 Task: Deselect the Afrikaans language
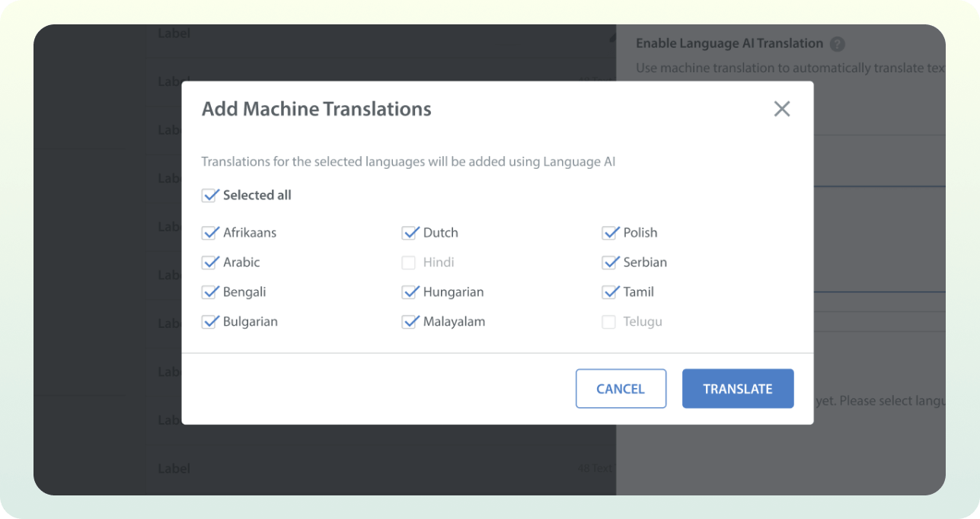(x=210, y=233)
